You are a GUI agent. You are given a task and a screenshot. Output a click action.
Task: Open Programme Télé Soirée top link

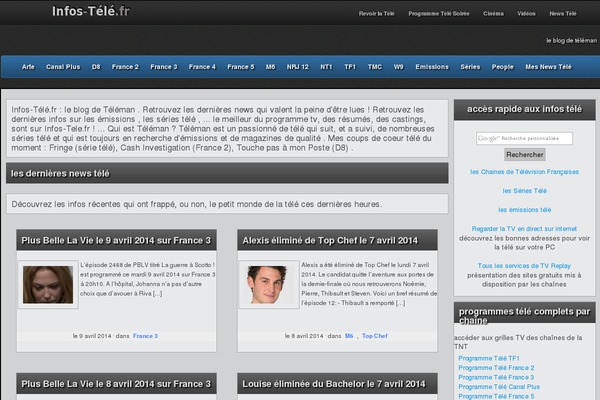pos(439,13)
